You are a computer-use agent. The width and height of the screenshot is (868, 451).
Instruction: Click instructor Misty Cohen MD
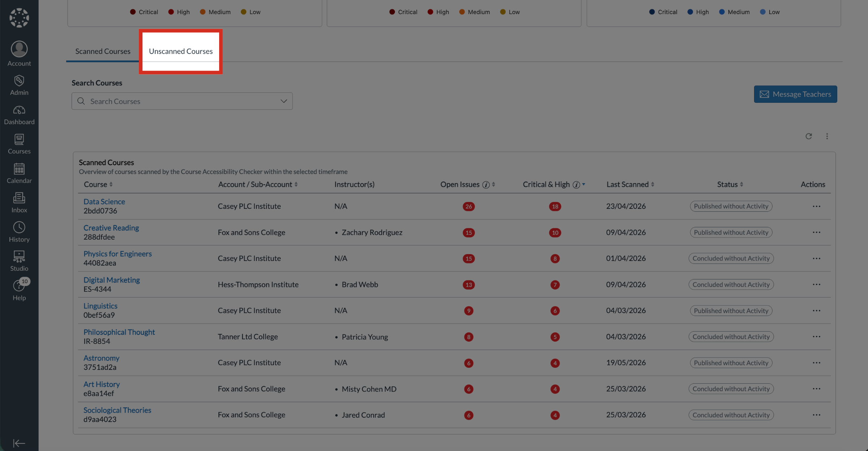(x=369, y=389)
